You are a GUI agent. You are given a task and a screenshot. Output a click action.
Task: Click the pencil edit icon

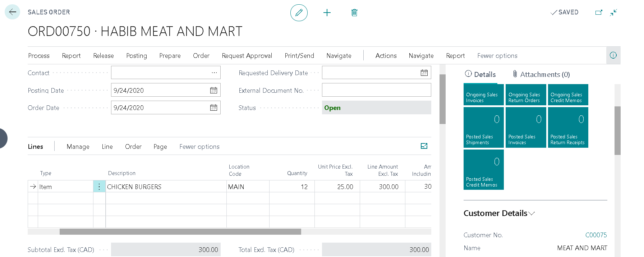pos(299,13)
